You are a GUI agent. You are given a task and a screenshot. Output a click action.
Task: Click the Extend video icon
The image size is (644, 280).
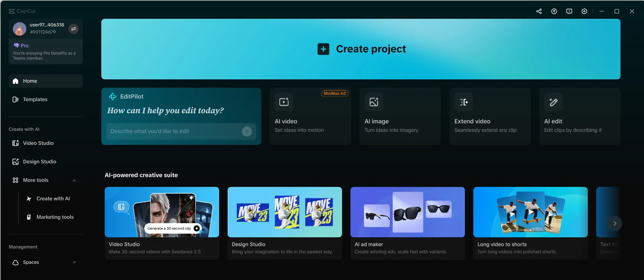(x=464, y=102)
